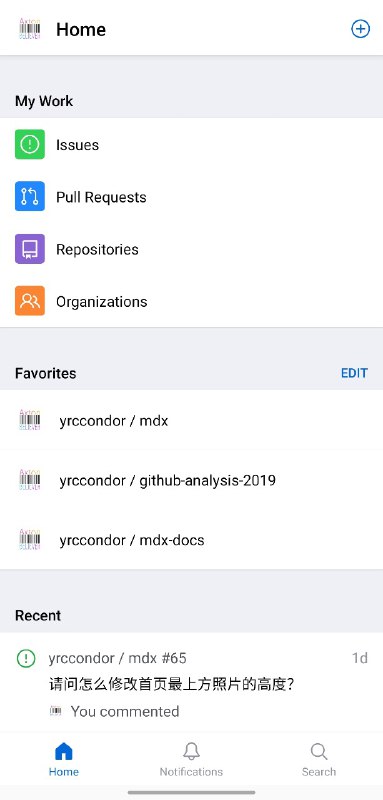Select the Issues menu row label
Image resolution: width=383 pixels, height=800 pixels.
[78, 145]
